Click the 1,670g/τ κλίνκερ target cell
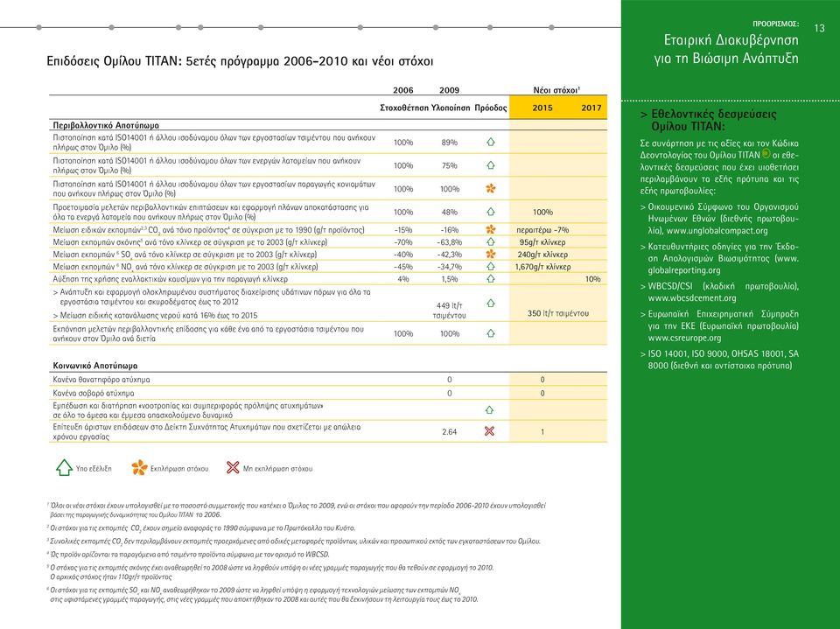This screenshot has width=840, height=629. click(x=542, y=267)
